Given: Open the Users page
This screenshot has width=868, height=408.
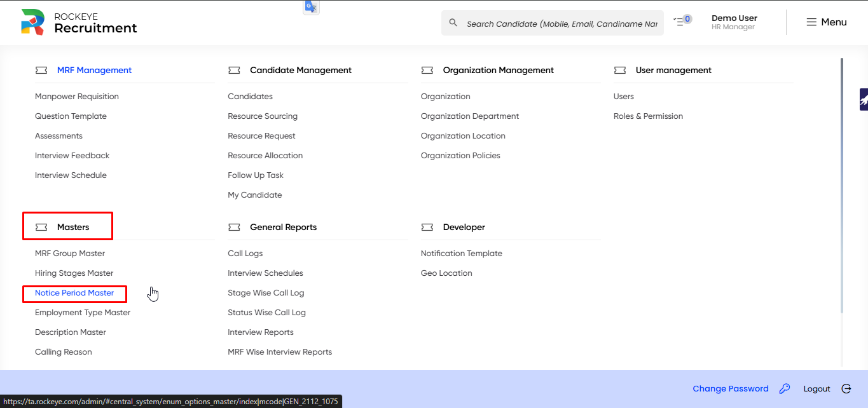Looking at the screenshot, I should [x=624, y=97].
